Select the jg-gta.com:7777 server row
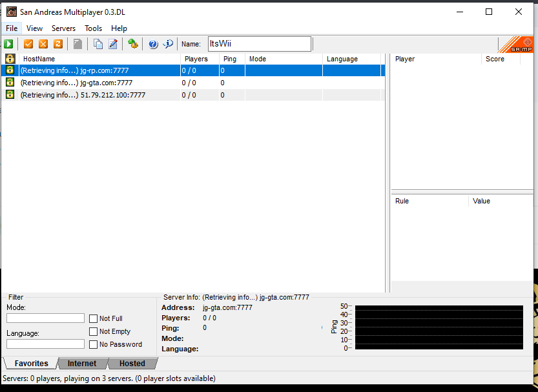Screen dimensions: 538x392 pos(193,83)
